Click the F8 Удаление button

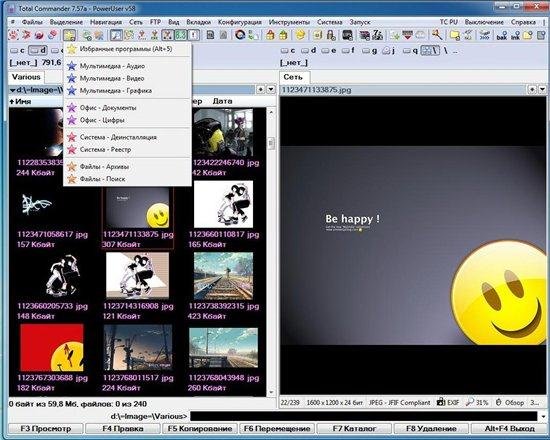pos(431,429)
